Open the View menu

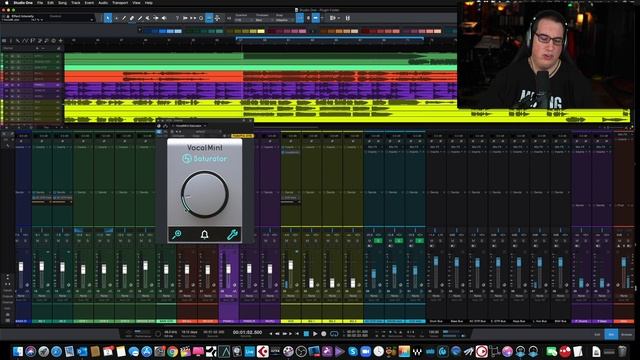(x=136, y=2)
